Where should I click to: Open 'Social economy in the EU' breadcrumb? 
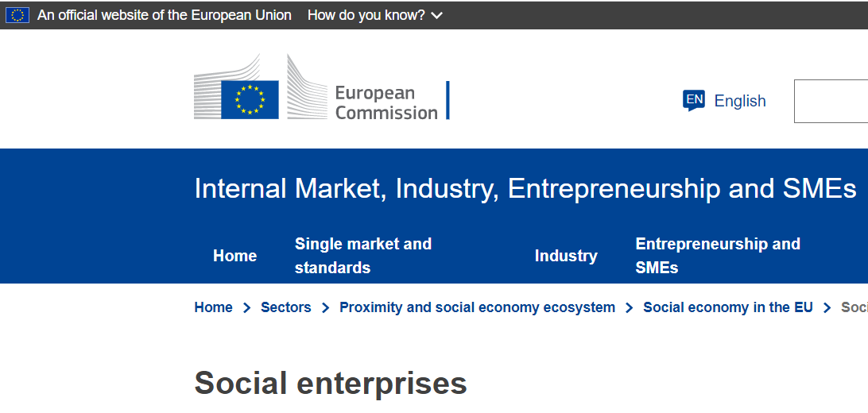(728, 307)
